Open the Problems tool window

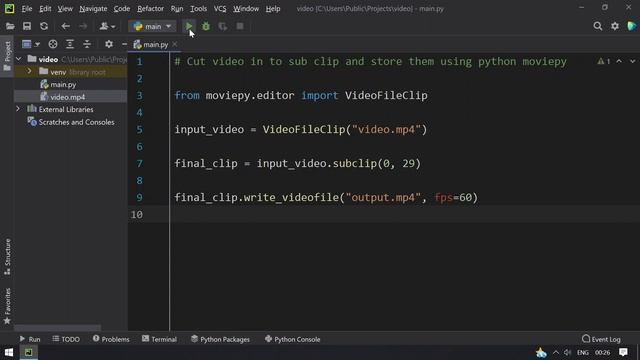[x=111, y=339]
